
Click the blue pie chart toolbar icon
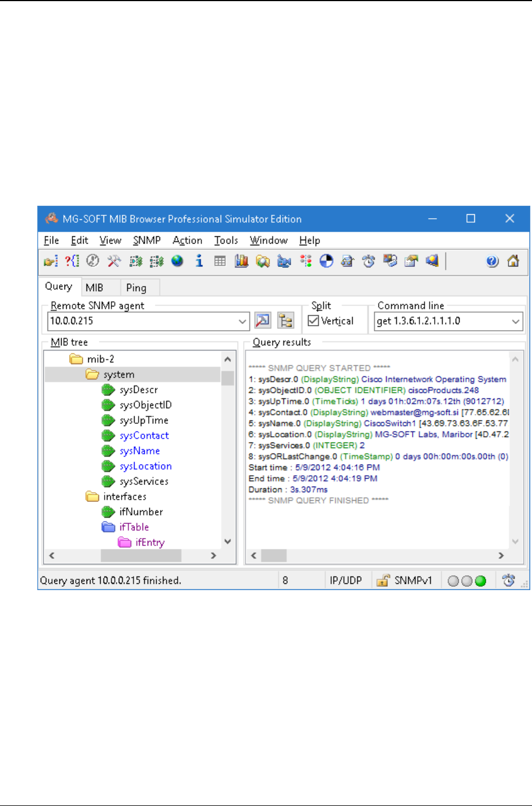[326, 261]
